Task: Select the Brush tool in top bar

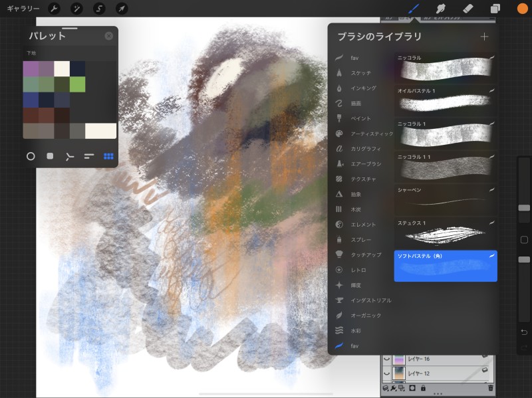Action: coord(413,9)
